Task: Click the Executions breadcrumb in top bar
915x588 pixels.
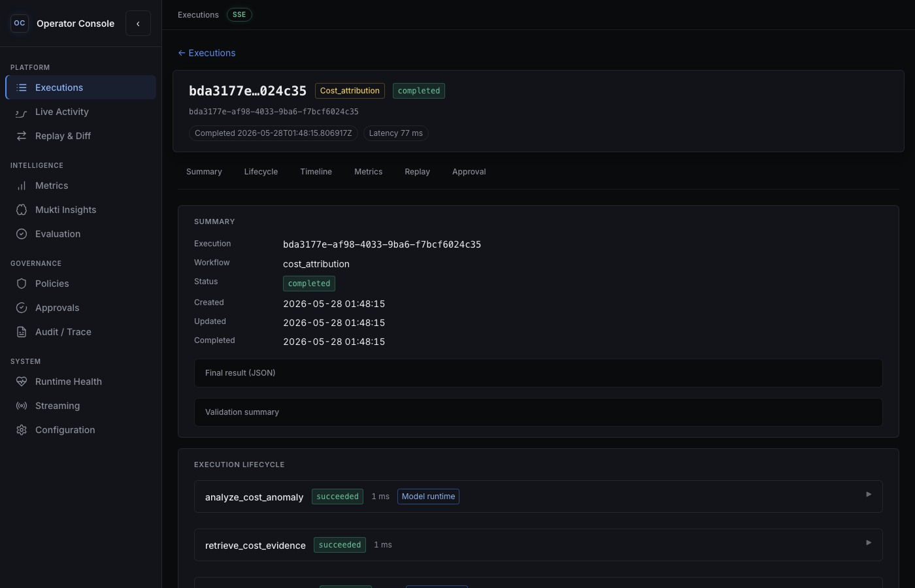Action: point(198,14)
